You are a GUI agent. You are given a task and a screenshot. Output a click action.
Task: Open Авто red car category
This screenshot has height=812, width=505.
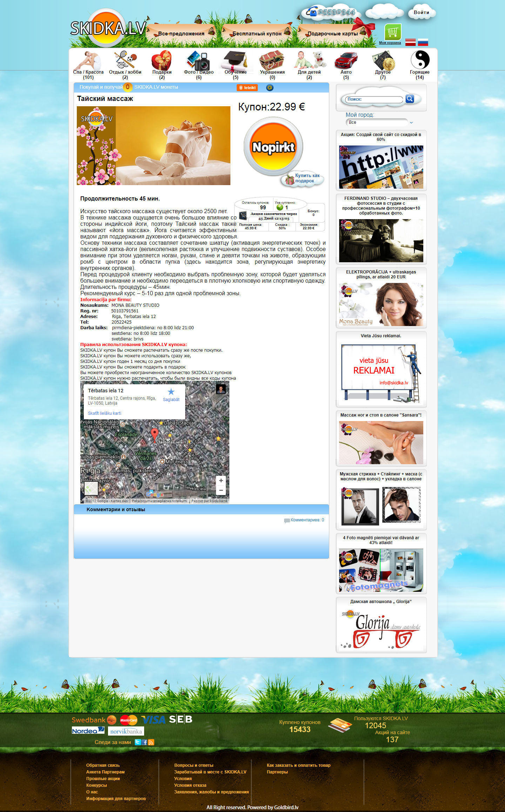[x=346, y=60]
